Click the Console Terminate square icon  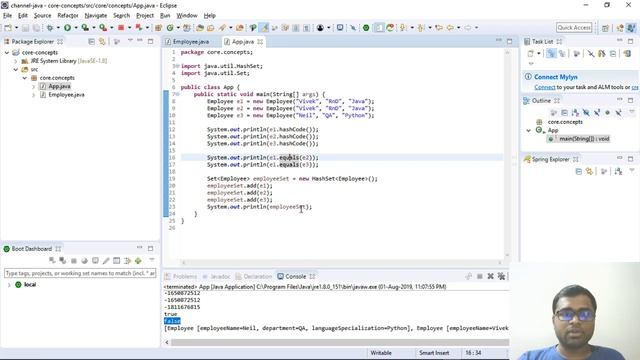pos(480,276)
